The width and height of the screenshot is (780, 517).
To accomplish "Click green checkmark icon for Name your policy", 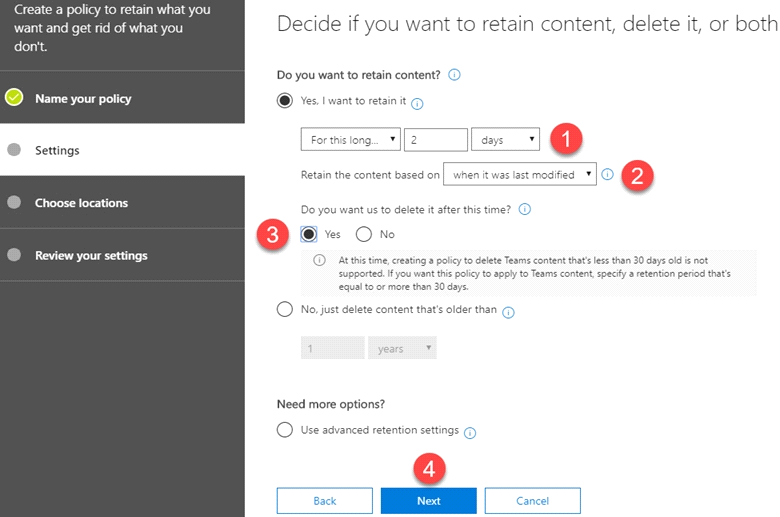I will click(x=14, y=97).
